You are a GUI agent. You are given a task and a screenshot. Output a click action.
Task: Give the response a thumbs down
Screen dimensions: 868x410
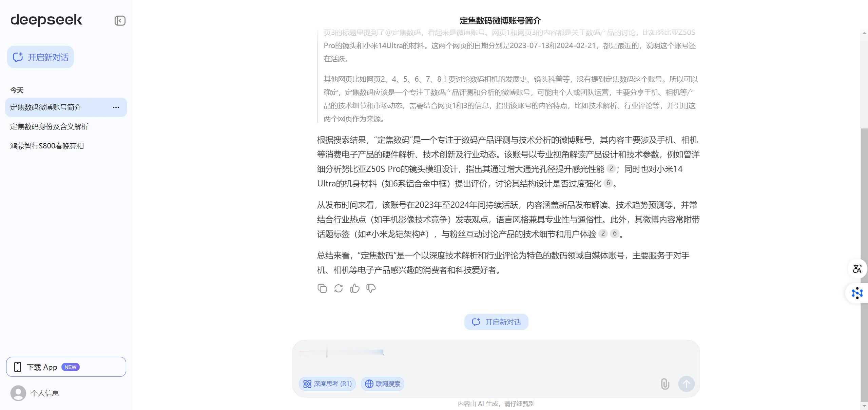pos(371,288)
